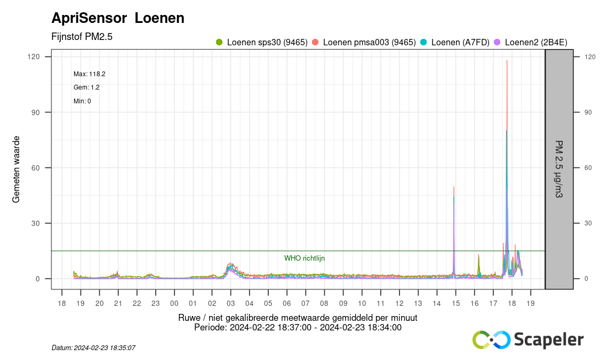
Task: Click the 'Min: 0' statistic
Action: [x=82, y=101]
